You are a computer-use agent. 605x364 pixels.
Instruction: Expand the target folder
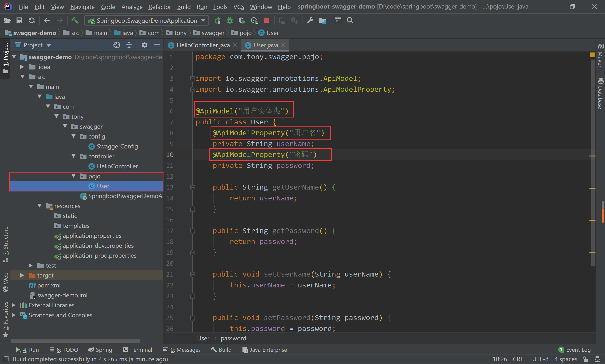pos(22,275)
